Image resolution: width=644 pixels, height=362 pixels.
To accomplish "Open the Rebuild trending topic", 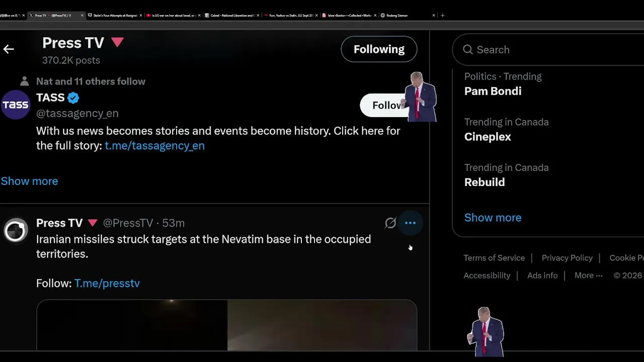I will (x=485, y=182).
